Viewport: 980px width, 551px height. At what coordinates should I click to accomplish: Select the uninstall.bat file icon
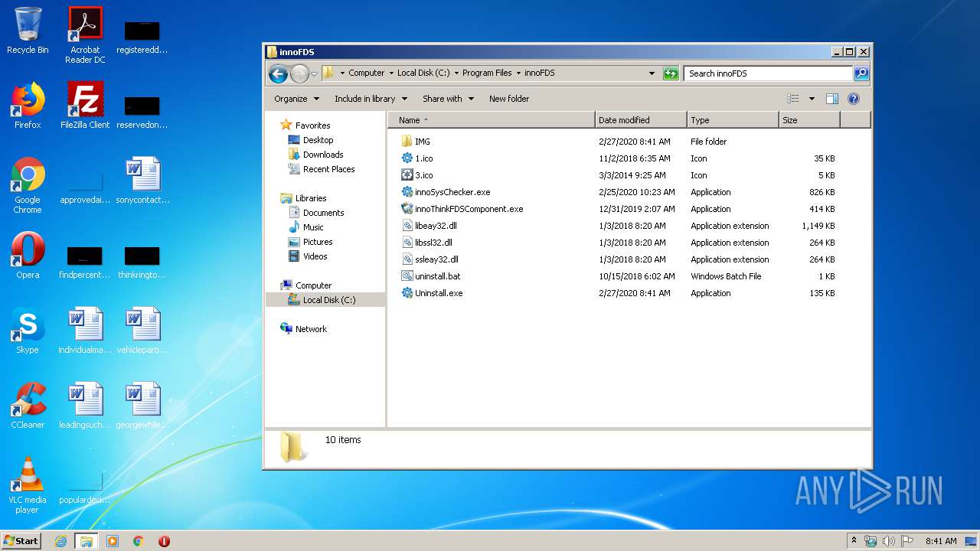(x=407, y=276)
